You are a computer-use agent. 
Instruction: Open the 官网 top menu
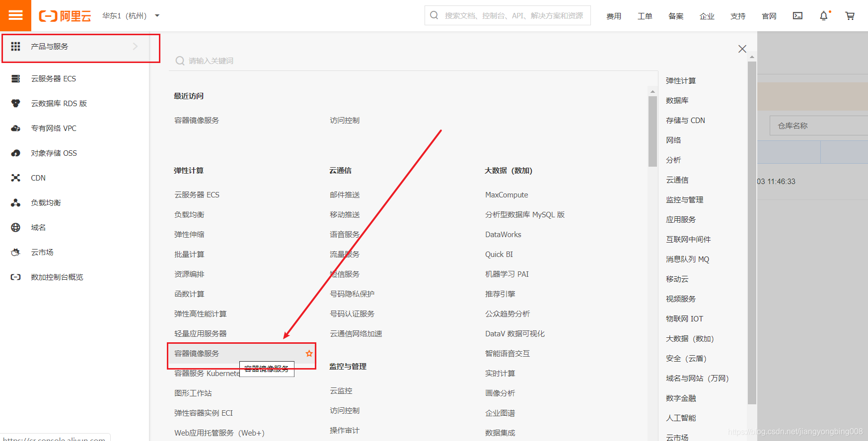(769, 16)
